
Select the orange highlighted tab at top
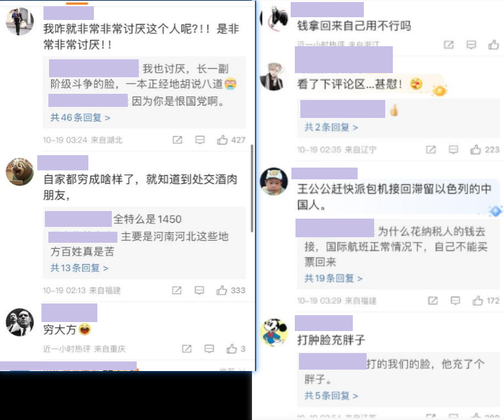click(77, 3)
